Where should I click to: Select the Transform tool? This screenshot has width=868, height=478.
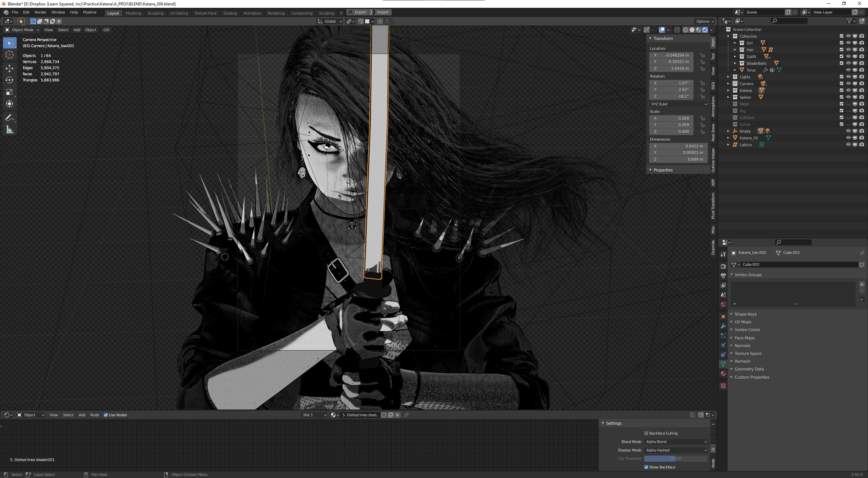point(9,104)
